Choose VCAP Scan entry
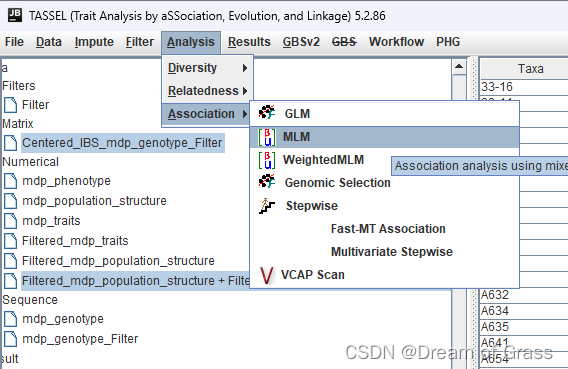 coord(385,275)
